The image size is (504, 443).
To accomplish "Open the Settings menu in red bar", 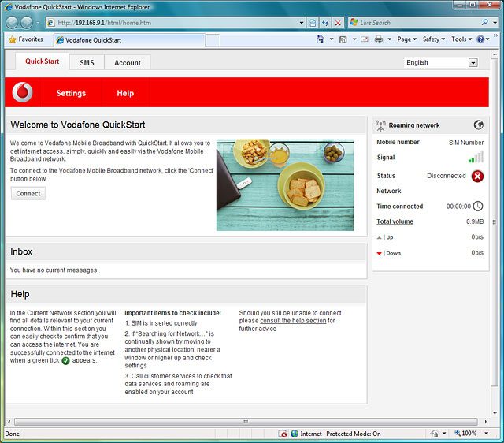I will tap(71, 93).
